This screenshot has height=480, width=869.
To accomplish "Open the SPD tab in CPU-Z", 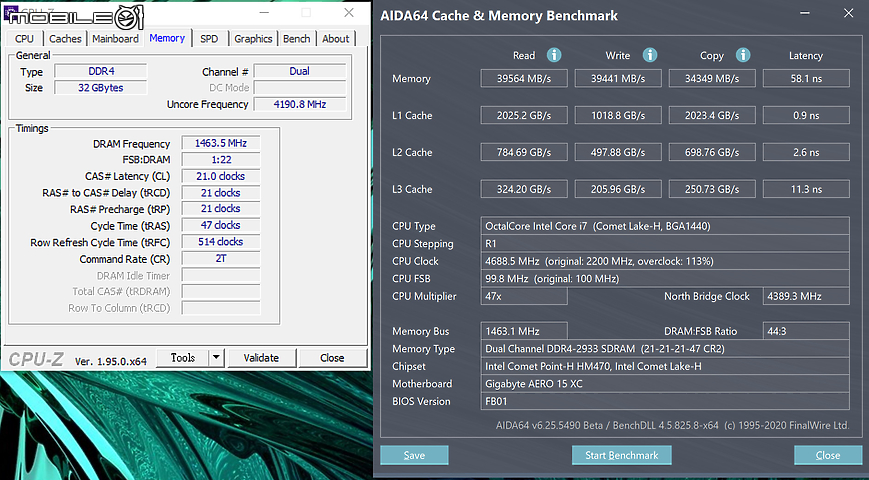I will 209,39.
